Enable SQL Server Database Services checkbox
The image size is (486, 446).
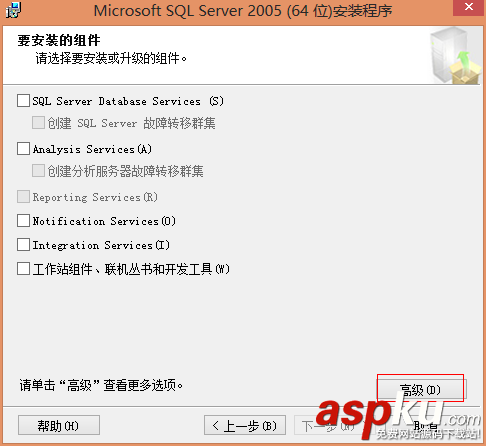[x=23, y=100]
